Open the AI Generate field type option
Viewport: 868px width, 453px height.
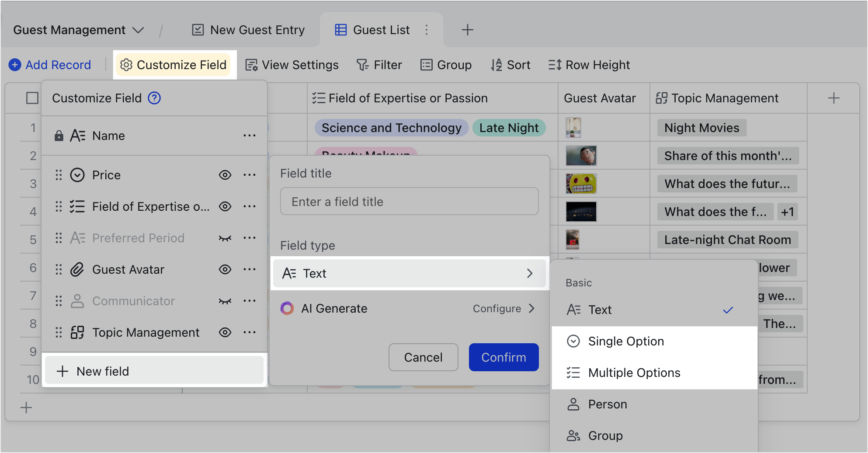point(334,308)
